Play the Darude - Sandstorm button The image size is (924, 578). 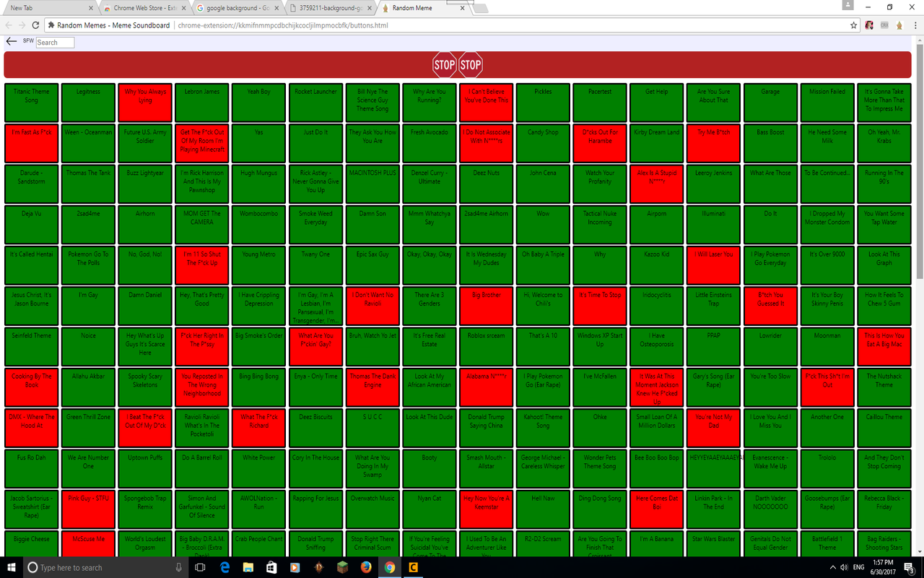[x=32, y=184]
